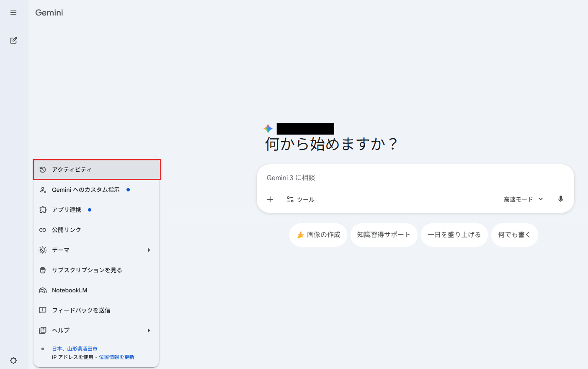Choose フィードバックを送信 menu item

point(96,310)
